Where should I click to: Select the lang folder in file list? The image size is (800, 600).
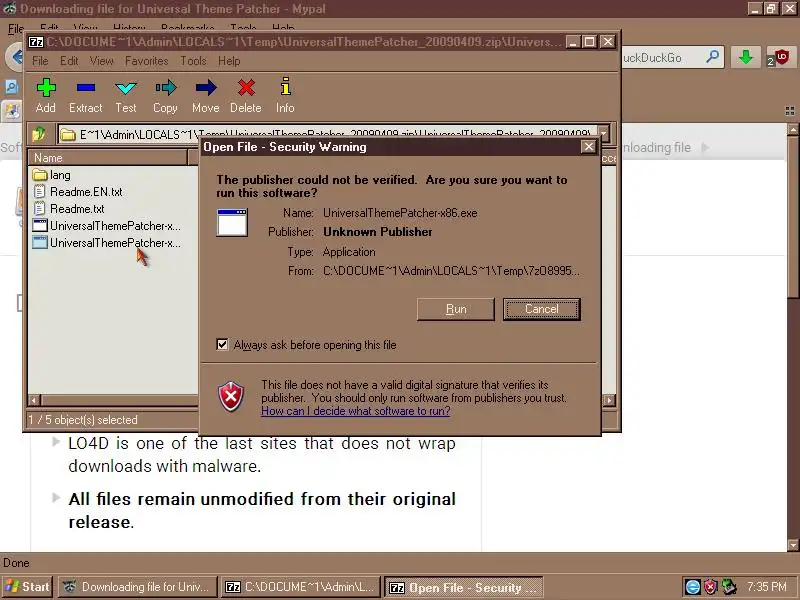[x=60, y=175]
